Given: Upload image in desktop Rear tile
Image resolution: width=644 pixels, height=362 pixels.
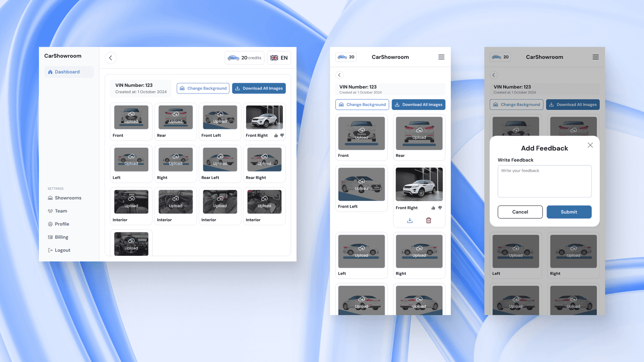Looking at the screenshot, I should 175,117.
